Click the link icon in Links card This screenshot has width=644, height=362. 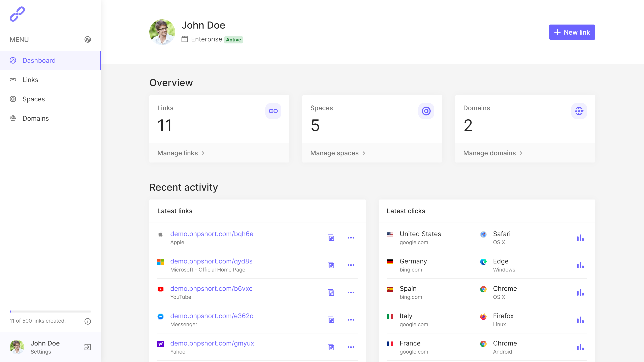[x=273, y=111]
